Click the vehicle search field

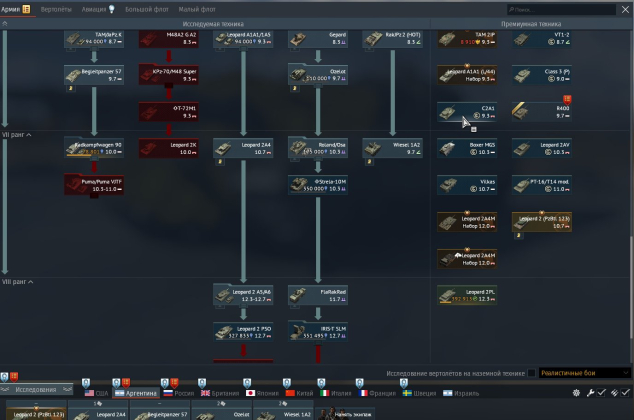click(576, 10)
